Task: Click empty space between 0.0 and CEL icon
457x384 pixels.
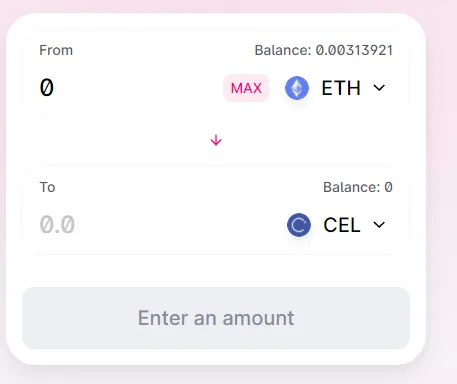Action: 180,225
